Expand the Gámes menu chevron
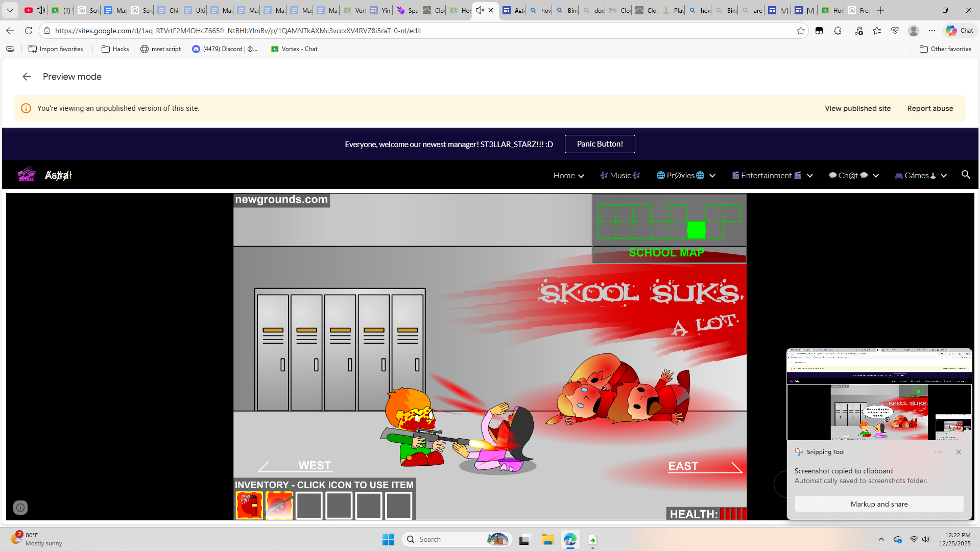The image size is (980, 551). pos(944,176)
